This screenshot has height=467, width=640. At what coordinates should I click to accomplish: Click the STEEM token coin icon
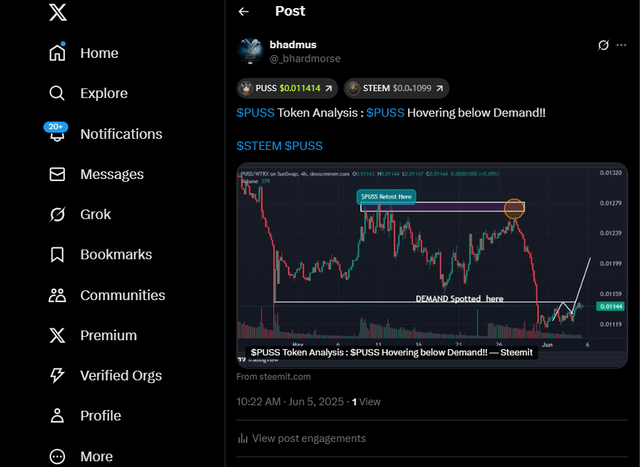click(353, 88)
